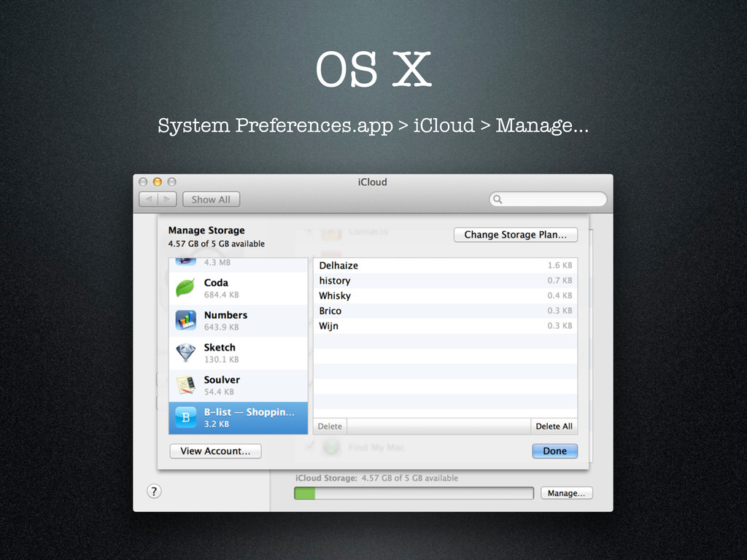Go forward with the right arrow button
747x560 pixels.
[x=167, y=199]
